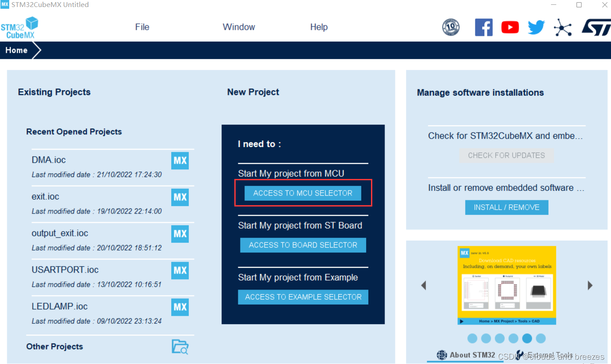
Task: Click the Recent Opened Projects heading
Action: pyautogui.click(x=74, y=132)
